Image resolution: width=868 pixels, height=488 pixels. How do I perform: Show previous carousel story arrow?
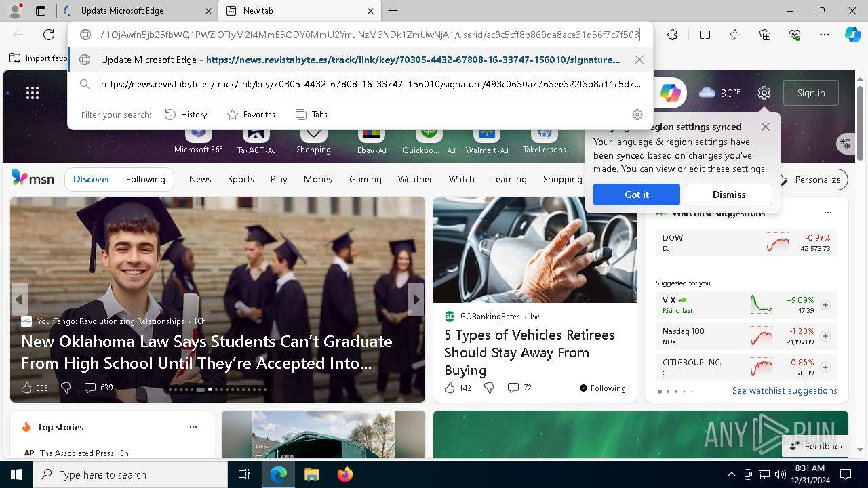19,300
